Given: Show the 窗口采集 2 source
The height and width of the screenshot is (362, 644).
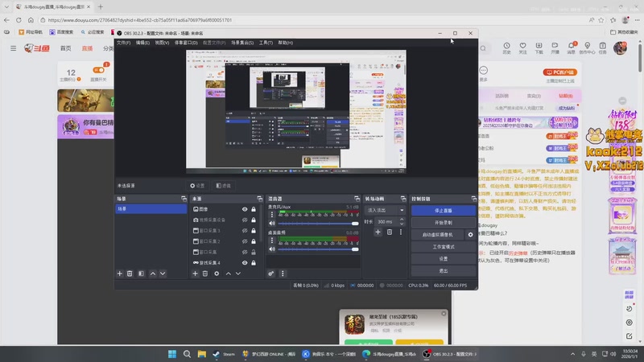Looking at the screenshot, I should [x=245, y=241].
